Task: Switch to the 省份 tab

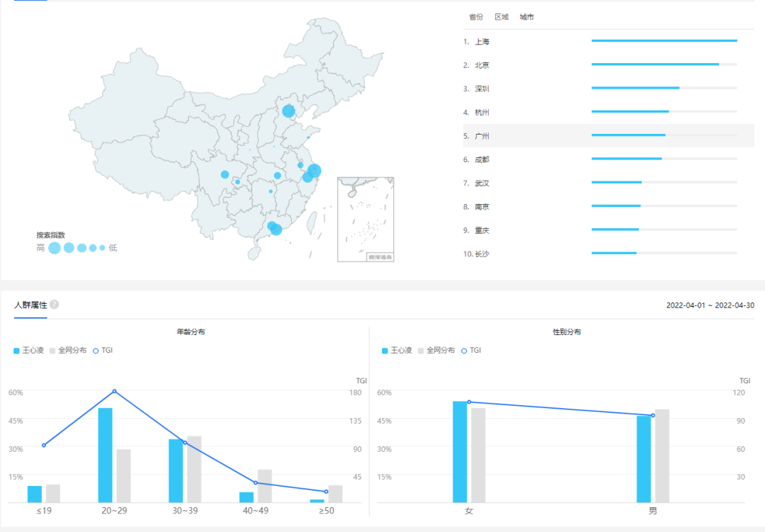Action: (476, 17)
